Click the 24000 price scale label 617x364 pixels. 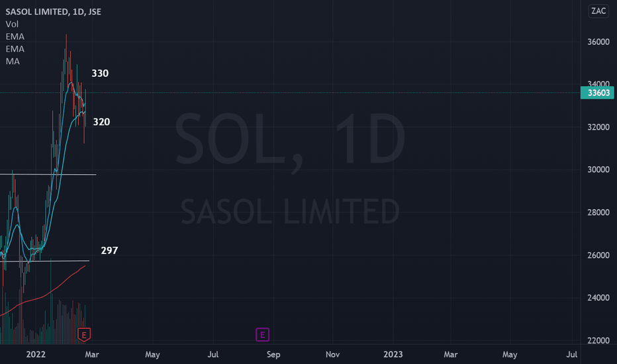pyautogui.click(x=598, y=298)
